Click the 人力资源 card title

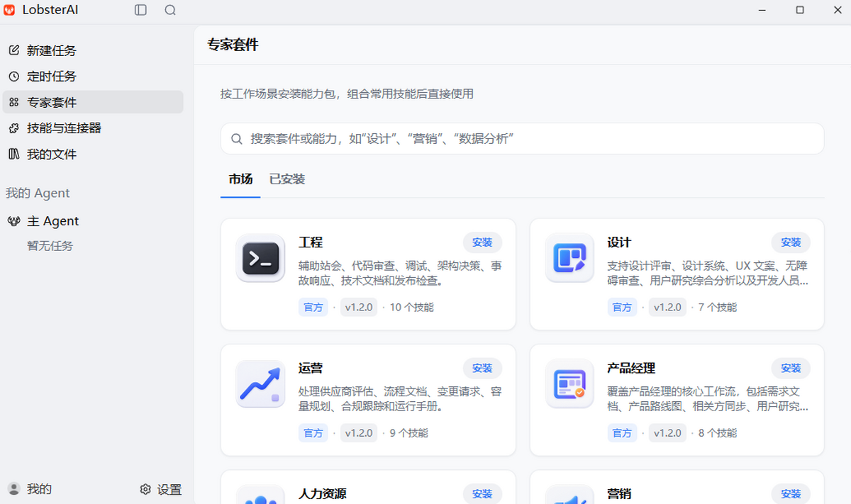coord(323,494)
